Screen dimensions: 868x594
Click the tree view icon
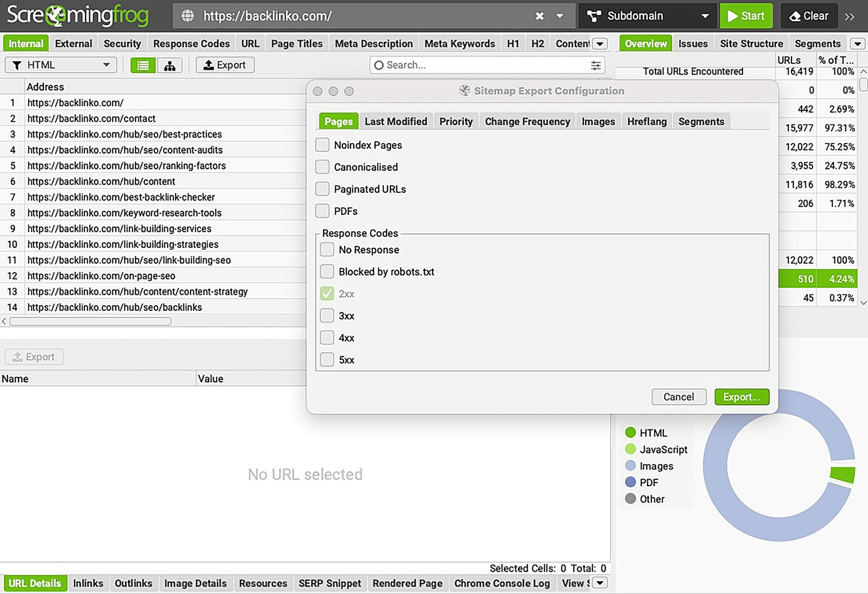point(170,65)
